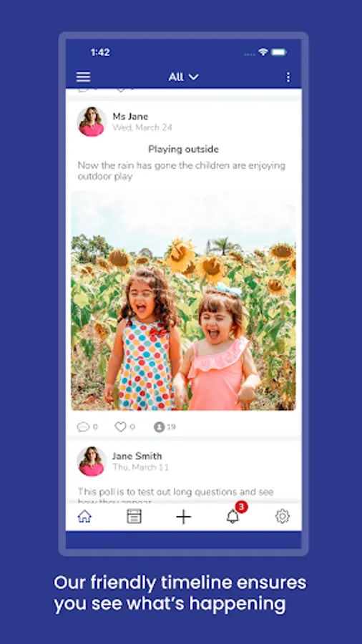Open Ms Jane's profile name link
The height and width of the screenshot is (644, 362).
click(130, 117)
